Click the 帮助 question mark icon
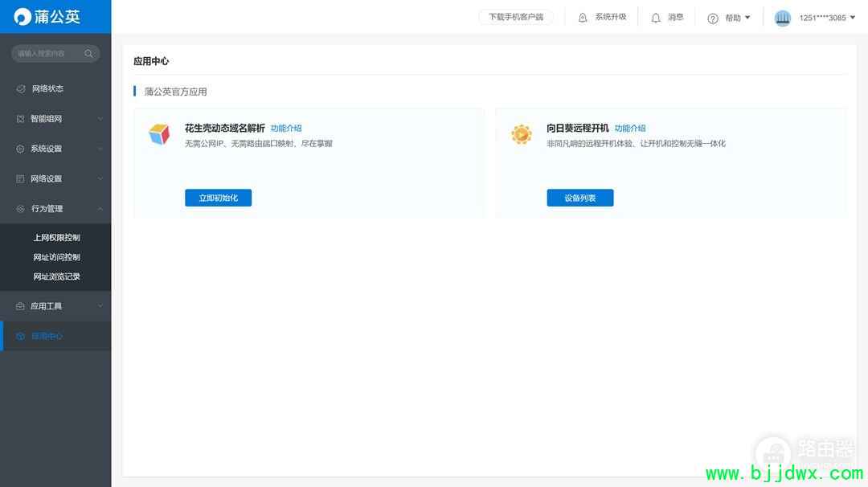868x487 pixels. (x=712, y=18)
